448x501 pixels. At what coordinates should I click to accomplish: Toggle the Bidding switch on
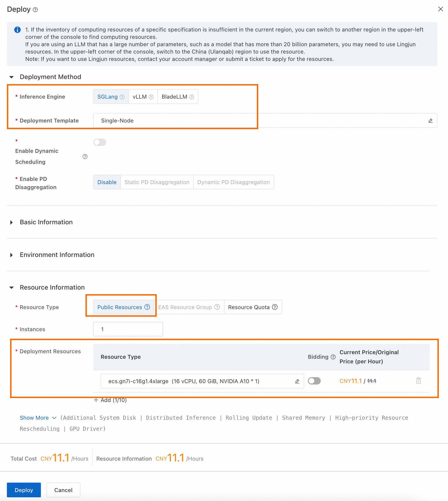click(314, 381)
